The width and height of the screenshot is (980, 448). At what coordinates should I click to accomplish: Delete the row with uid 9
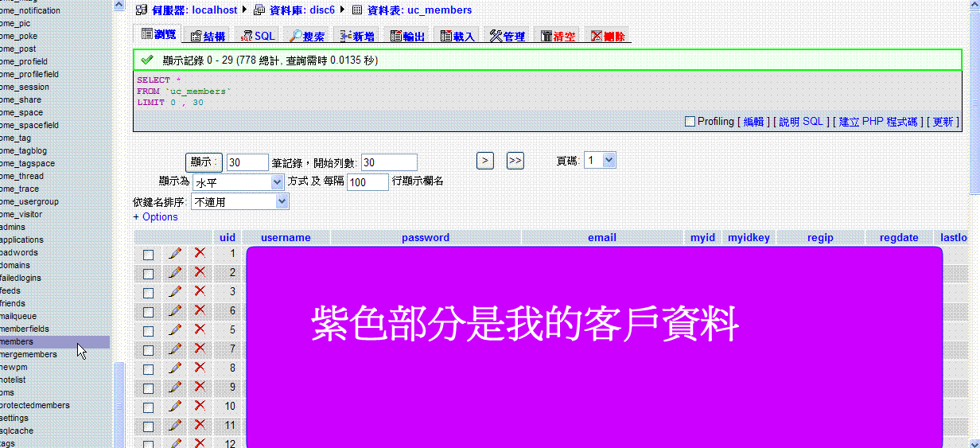[200, 387]
